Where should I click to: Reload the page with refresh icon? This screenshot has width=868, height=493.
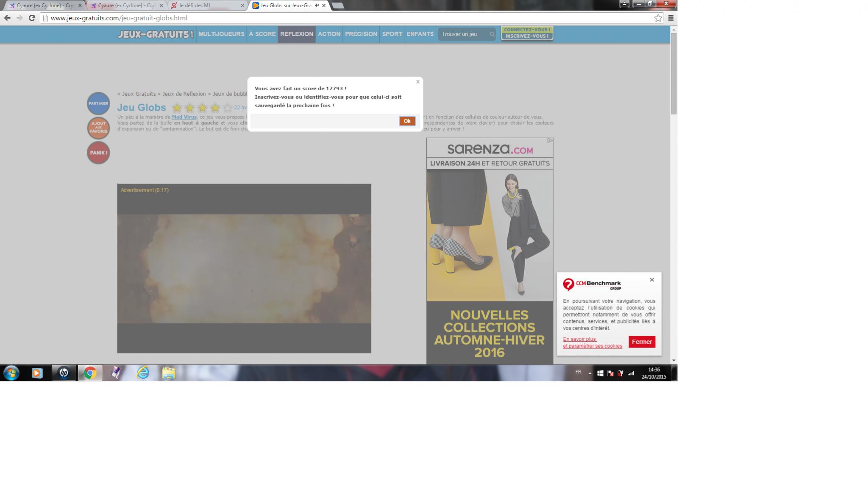tap(32, 18)
